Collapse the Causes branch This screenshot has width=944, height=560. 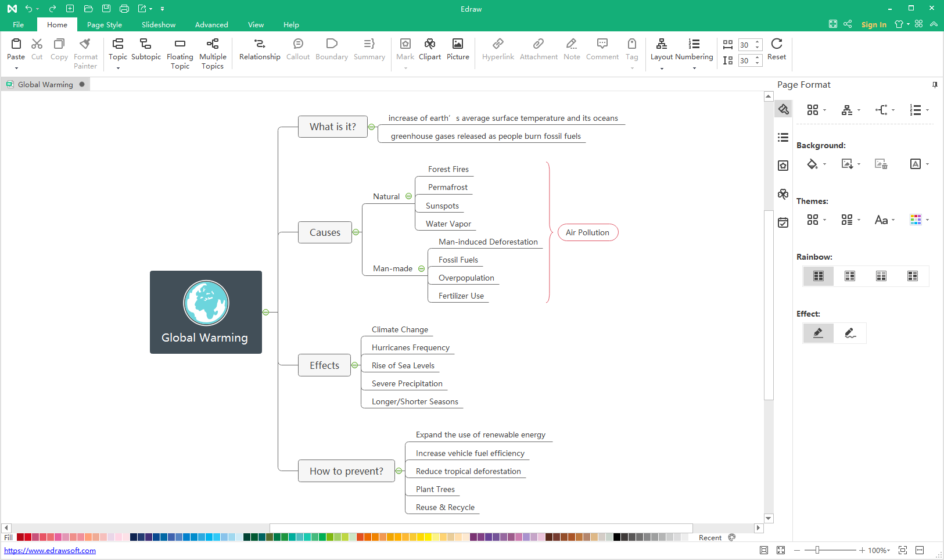pos(356,232)
